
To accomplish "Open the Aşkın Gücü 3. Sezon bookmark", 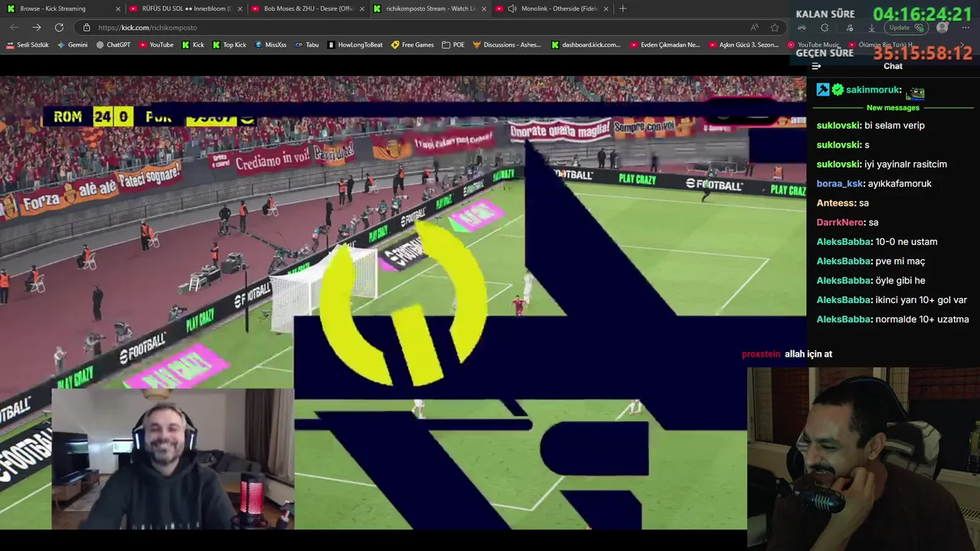I will click(x=743, y=45).
